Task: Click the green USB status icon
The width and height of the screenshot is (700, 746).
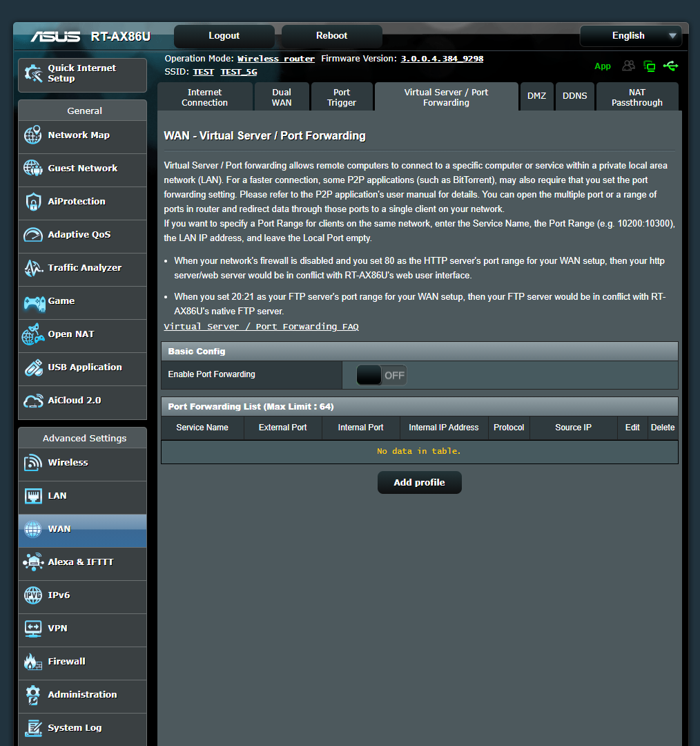Action: point(670,66)
